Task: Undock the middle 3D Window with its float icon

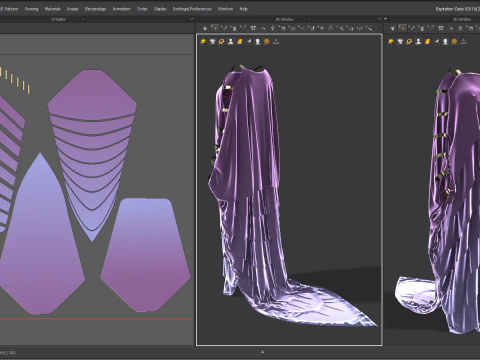Action: tap(379, 19)
